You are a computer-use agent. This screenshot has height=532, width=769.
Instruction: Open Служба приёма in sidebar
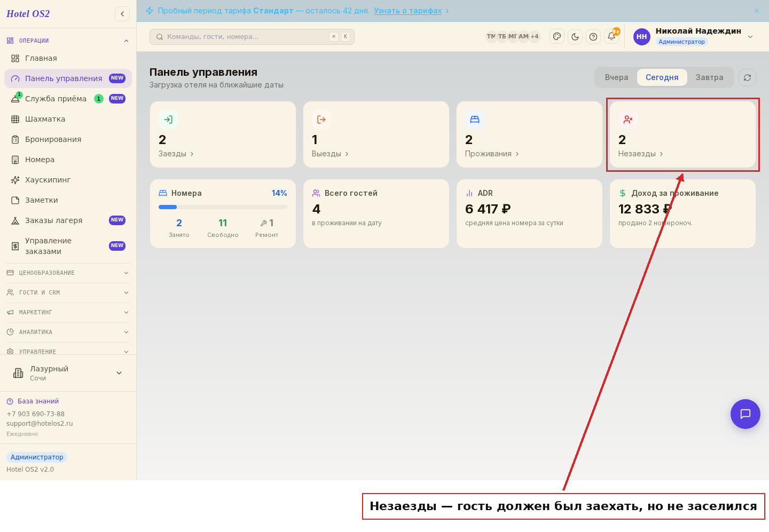tap(68, 99)
